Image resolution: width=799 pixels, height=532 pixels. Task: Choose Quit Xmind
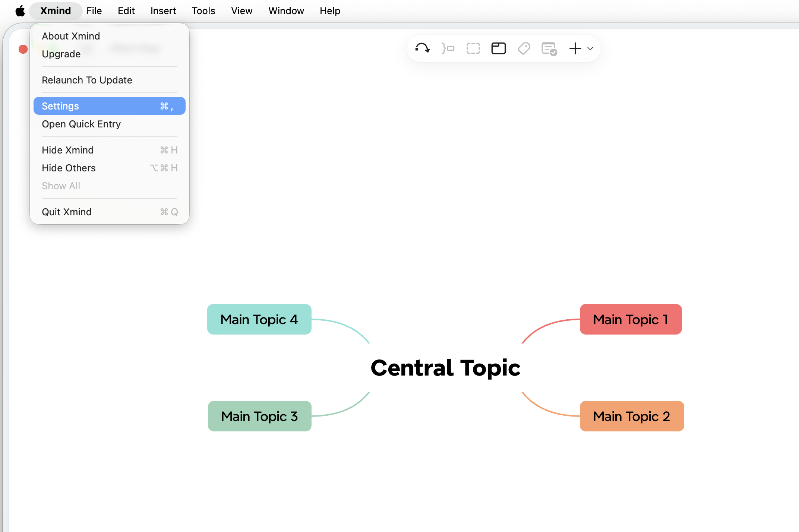click(x=110, y=212)
